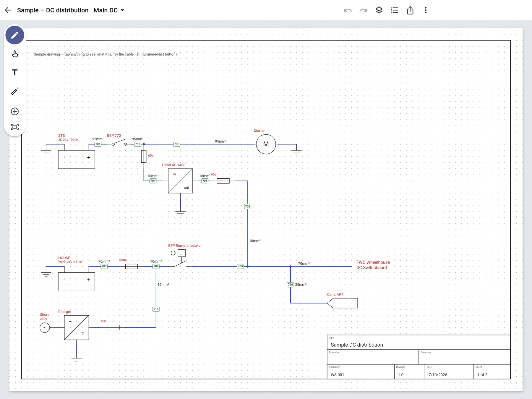Click document number WS-001
The image size is (532, 399).
click(337, 375)
